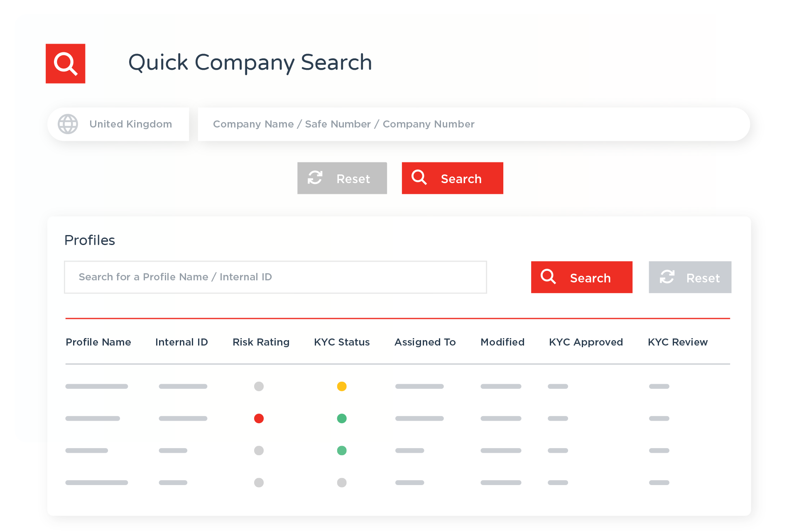Click the Assigned To column header

point(425,342)
